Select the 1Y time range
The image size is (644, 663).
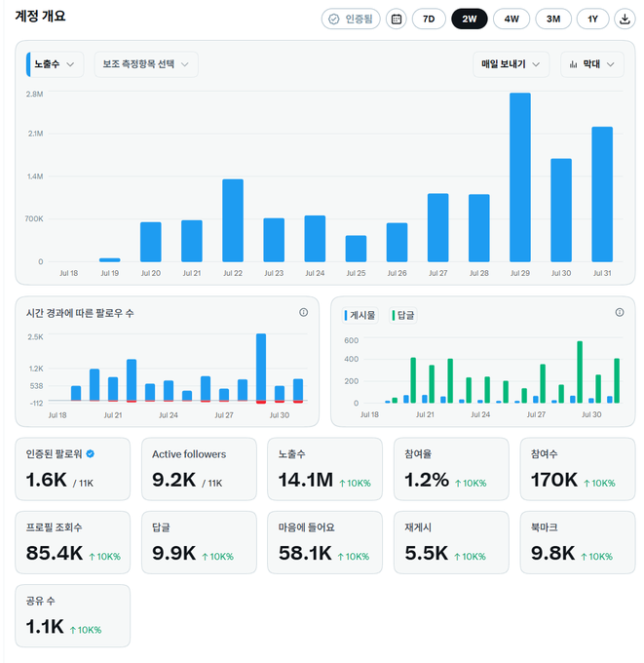click(593, 19)
